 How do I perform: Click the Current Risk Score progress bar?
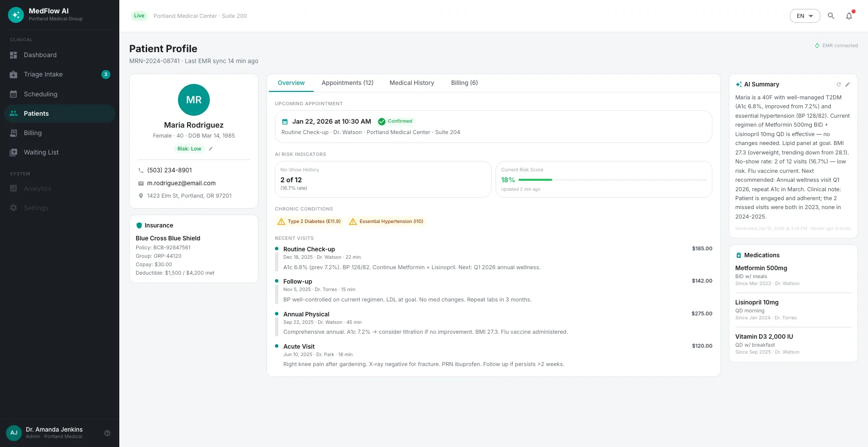(612, 180)
